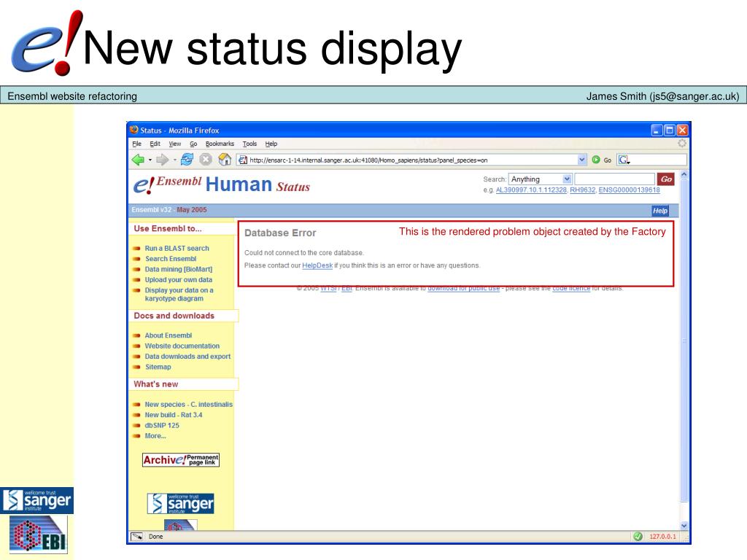Click the 'Database Error' heading

(x=280, y=233)
